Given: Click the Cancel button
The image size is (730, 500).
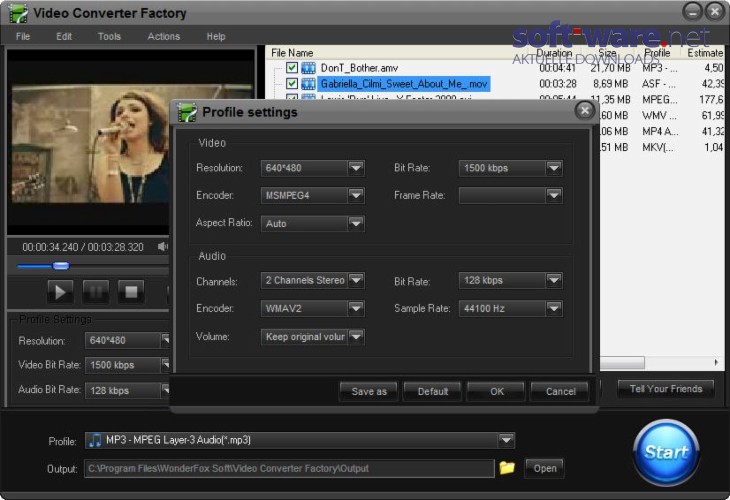Looking at the screenshot, I should 560,391.
